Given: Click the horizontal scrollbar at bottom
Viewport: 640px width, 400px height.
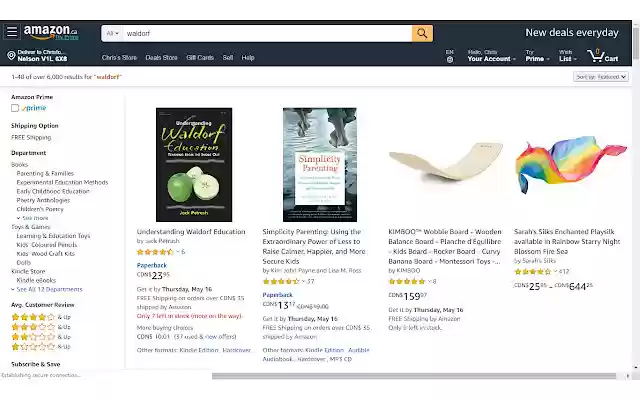Looking at the screenshot, I should pyautogui.click(x=413, y=376).
